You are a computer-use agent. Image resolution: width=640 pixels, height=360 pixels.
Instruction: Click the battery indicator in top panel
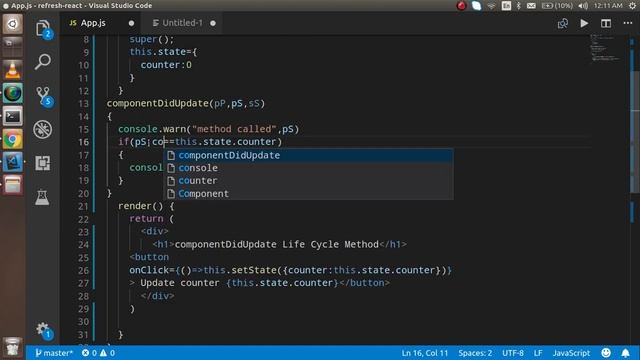557,6
